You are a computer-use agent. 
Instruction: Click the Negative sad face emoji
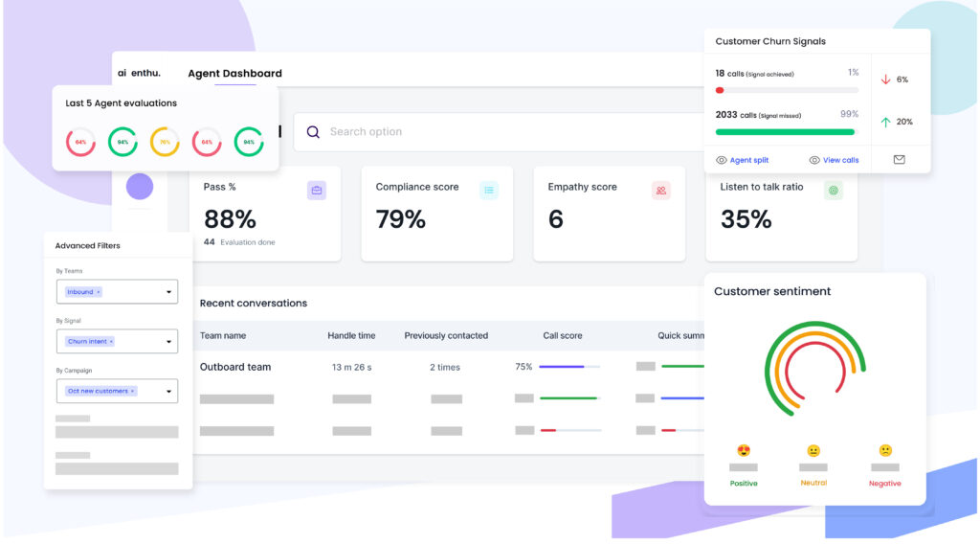coord(885,450)
